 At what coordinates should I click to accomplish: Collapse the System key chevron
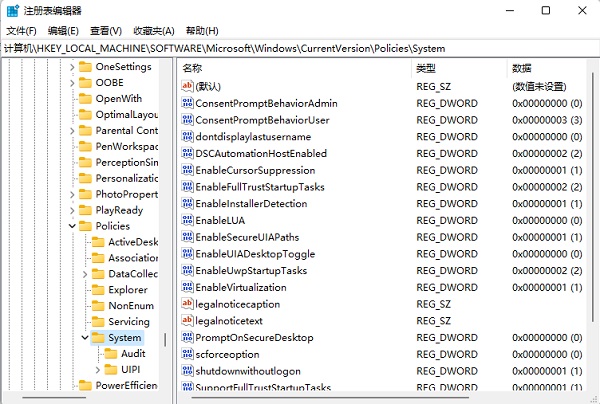85,338
